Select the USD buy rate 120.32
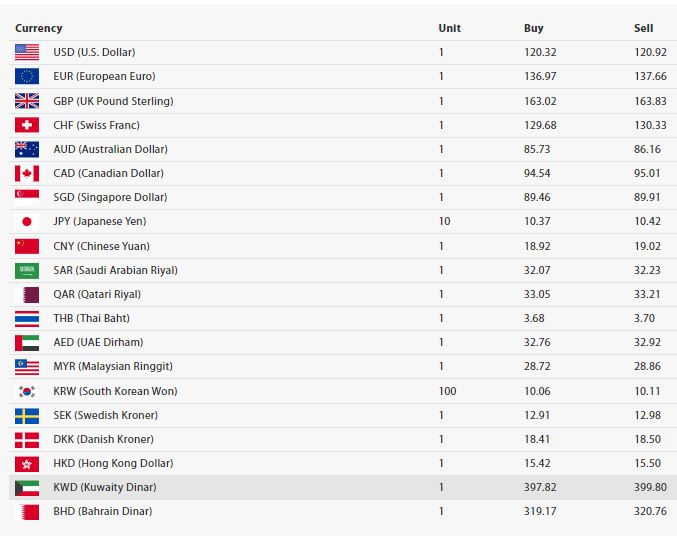The width and height of the screenshot is (677, 536). (x=540, y=52)
